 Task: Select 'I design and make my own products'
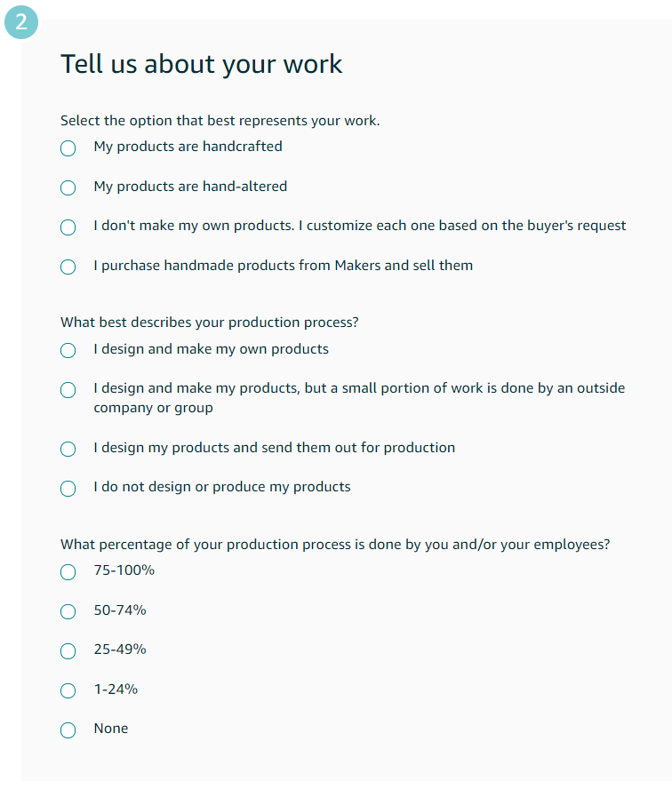[68, 350]
